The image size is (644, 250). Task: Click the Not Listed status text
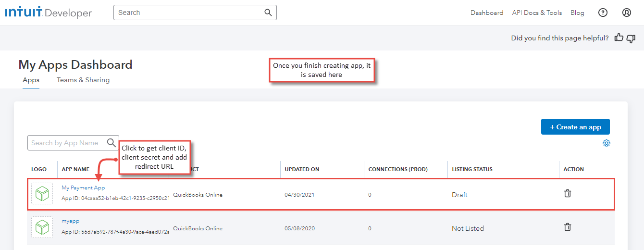(468, 228)
